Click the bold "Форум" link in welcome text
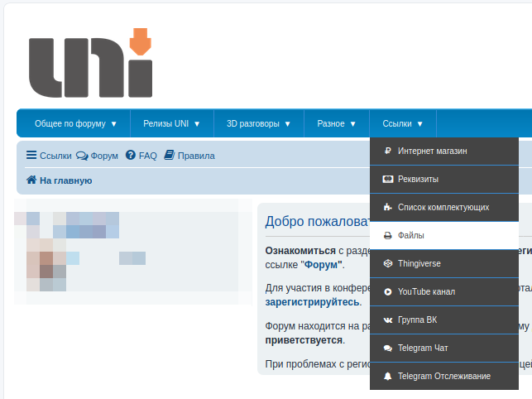Screen dimensions: 532x399 click(323, 265)
